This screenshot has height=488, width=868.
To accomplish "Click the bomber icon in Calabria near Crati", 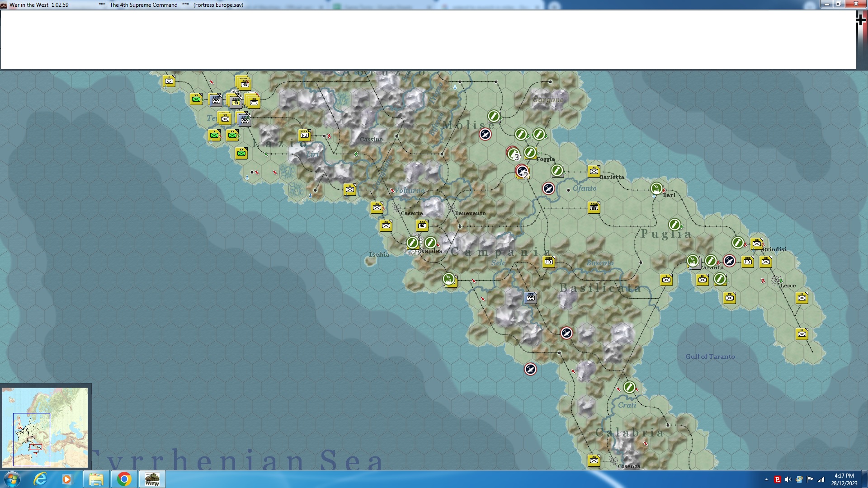I will coord(629,387).
